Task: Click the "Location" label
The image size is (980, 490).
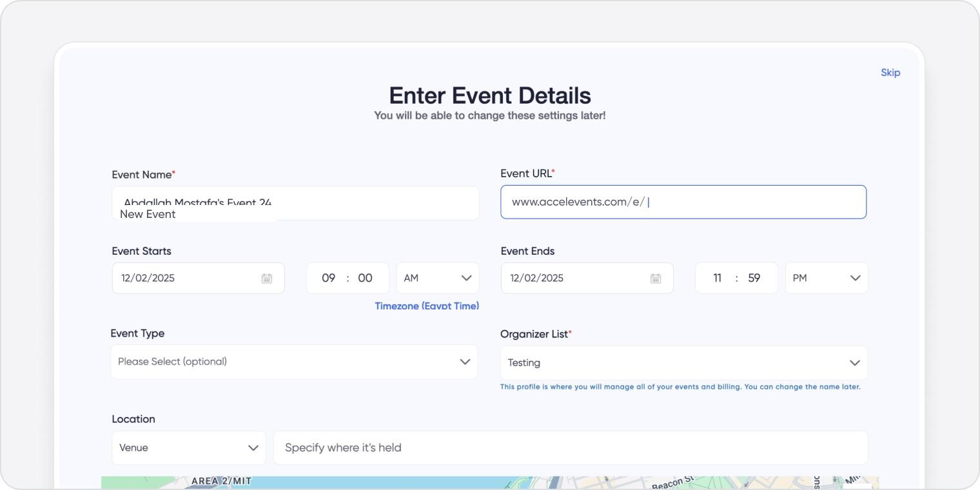Action: tap(133, 419)
